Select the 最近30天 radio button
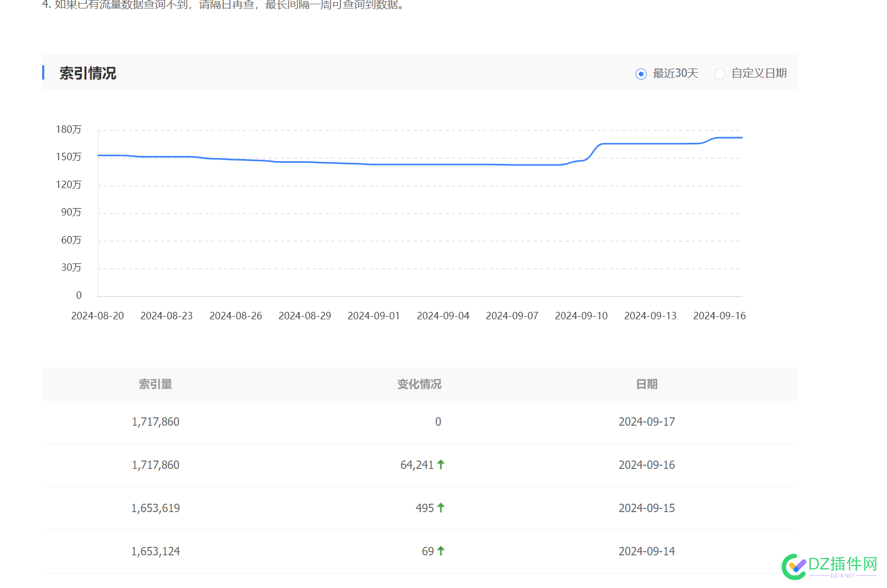Screen dimensions: 887x588 coord(641,74)
